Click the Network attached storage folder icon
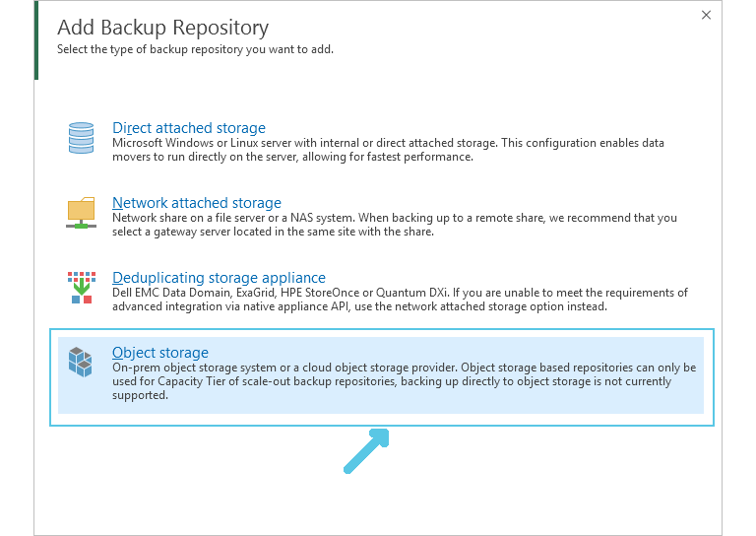756x536 pixels. (81, 212)
